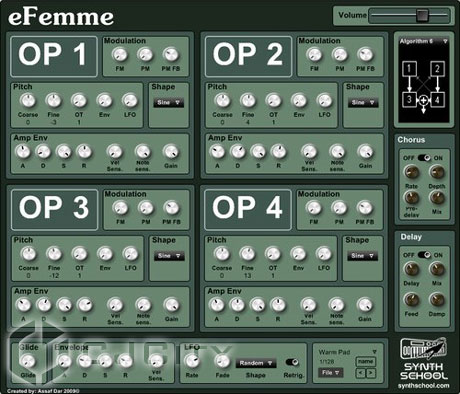The width and height of the screenshot is (460, 394).
Task: Open the Algorithm 6 dropdown
Action: 423,41
